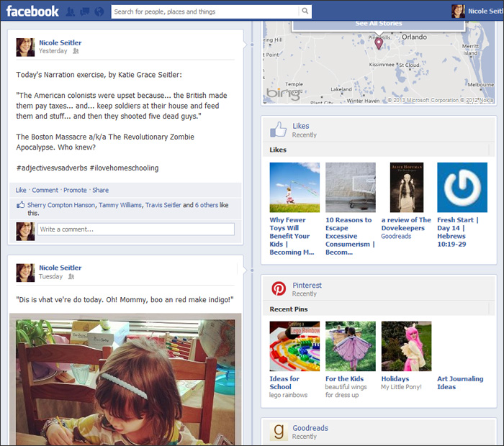Click Comment on the Narration post

pos(45,190)
